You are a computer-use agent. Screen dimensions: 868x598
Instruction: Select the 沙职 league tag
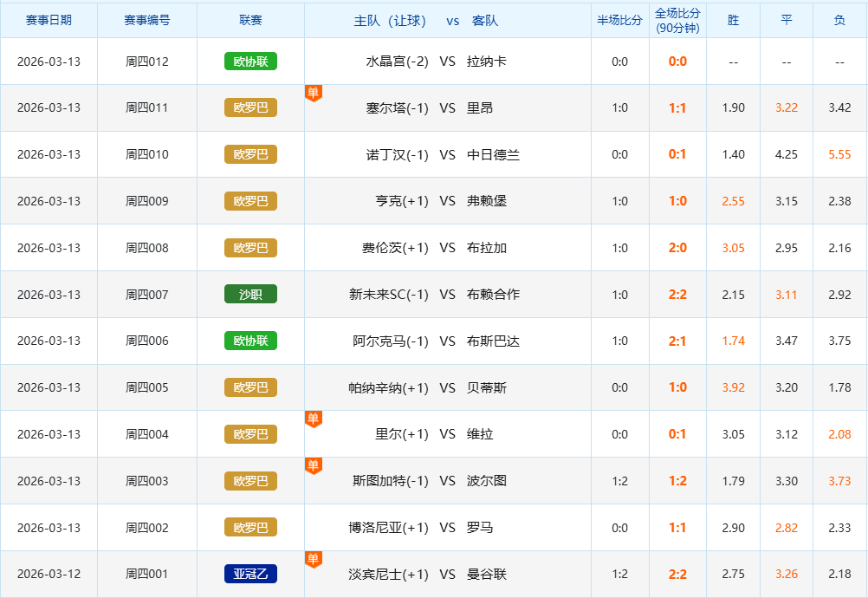250,295
